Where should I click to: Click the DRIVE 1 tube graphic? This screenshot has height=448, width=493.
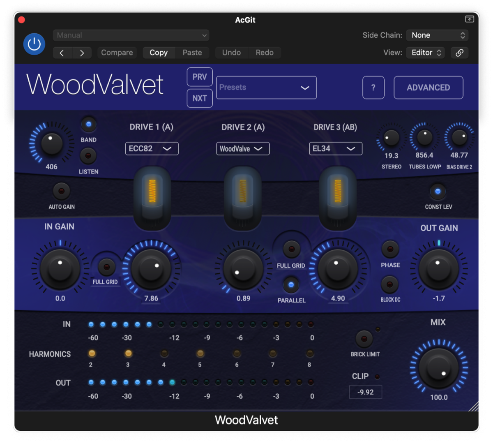coord(152,198)
